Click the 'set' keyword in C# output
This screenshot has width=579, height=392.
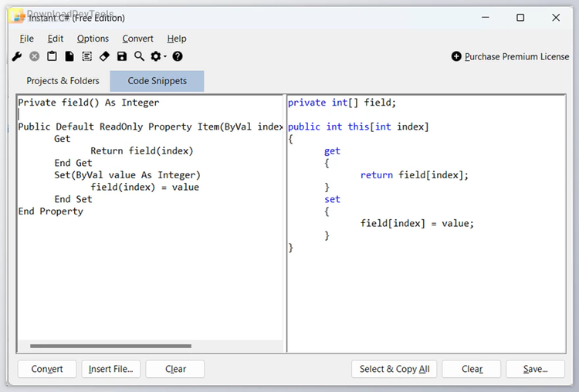click(x=332, y=199)
